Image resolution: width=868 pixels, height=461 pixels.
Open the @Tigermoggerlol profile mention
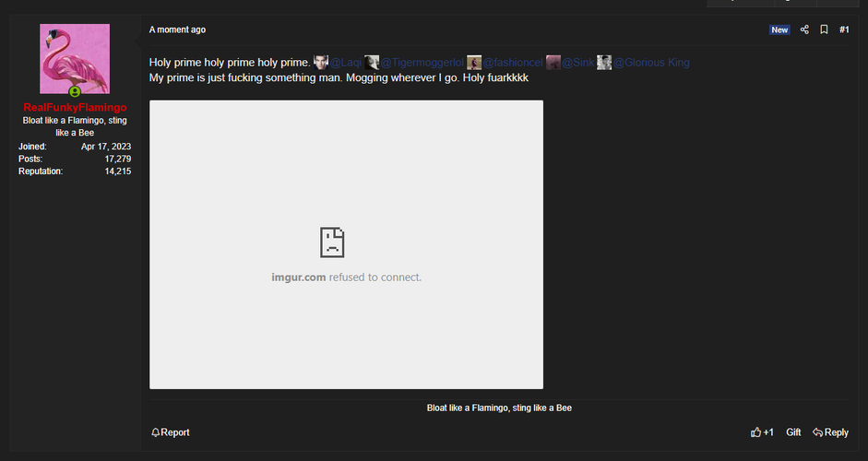422,63
